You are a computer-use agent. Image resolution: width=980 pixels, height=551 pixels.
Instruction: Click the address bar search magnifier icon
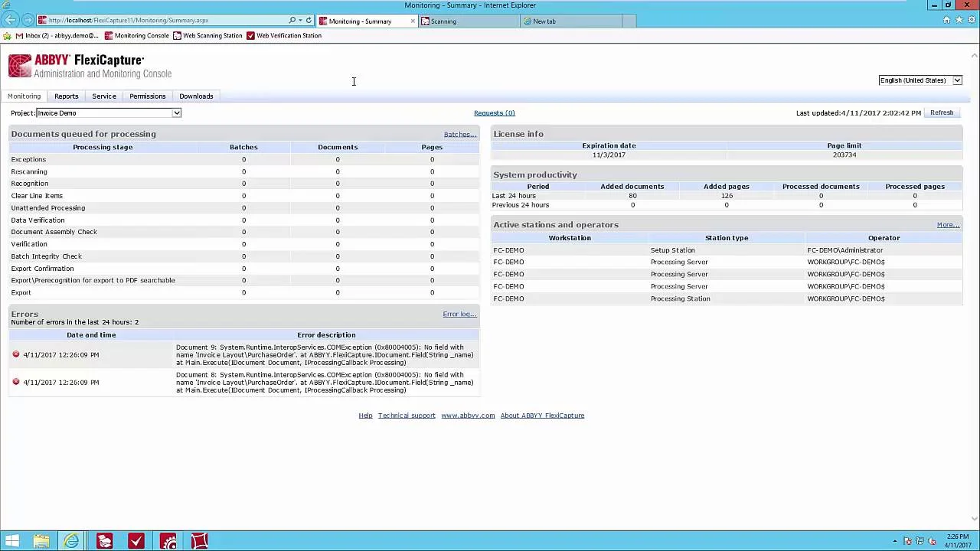tap(292, 21)
